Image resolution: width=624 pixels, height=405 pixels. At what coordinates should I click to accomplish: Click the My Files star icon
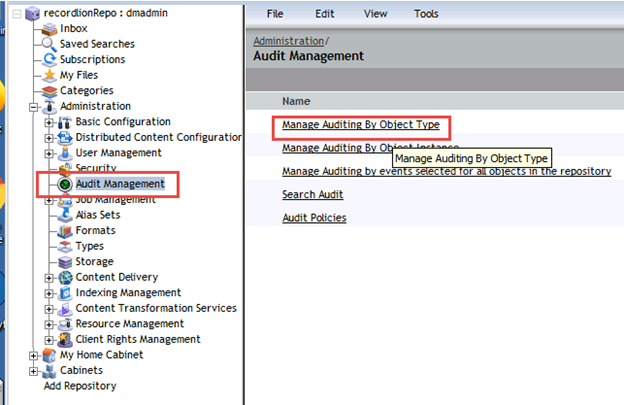pyautogui.click(x=51, y=75)
